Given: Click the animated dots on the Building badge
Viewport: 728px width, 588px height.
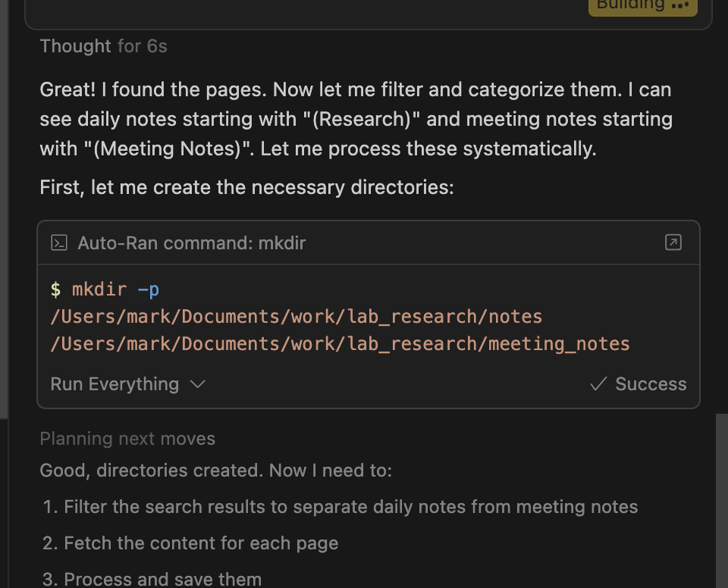Looking at the screenshot, I should (x=679, y=5).
